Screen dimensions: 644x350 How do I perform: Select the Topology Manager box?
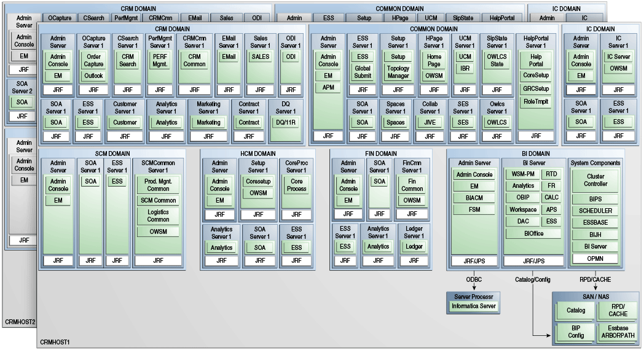click(398, 72)
